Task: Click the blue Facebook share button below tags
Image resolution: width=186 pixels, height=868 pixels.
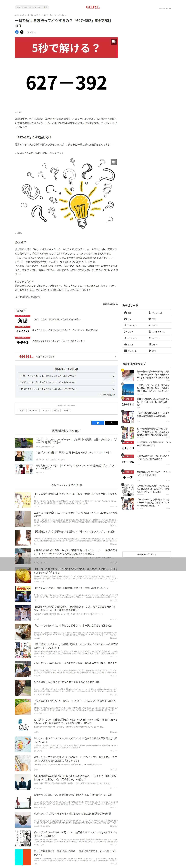Action: (98, 423)
